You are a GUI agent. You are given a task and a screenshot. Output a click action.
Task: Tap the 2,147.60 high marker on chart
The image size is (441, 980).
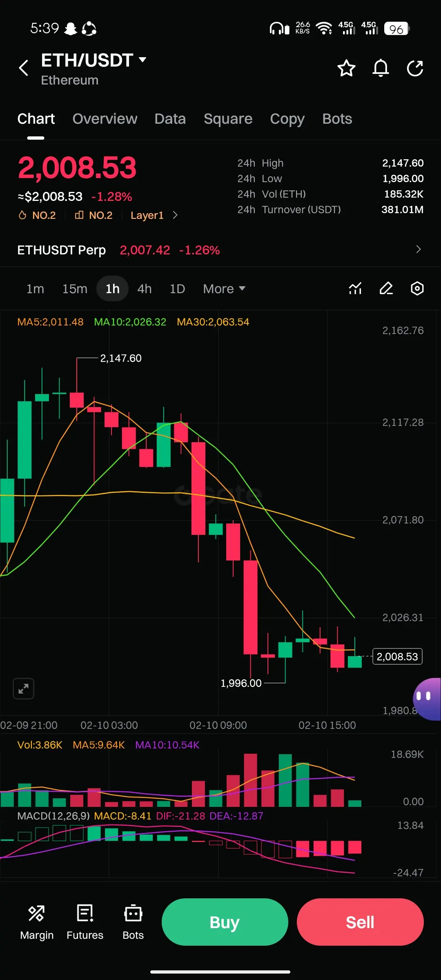point(121,358)
